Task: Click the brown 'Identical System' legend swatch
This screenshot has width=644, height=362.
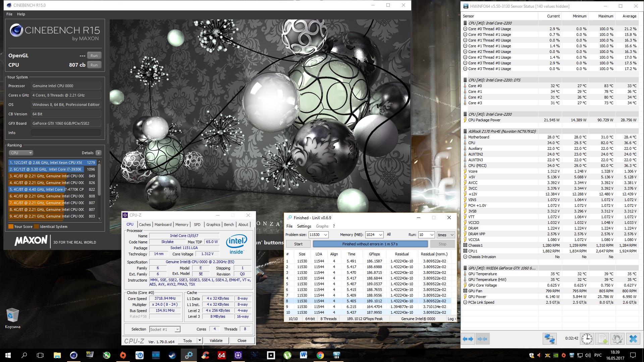Action: tap(37, 227)
